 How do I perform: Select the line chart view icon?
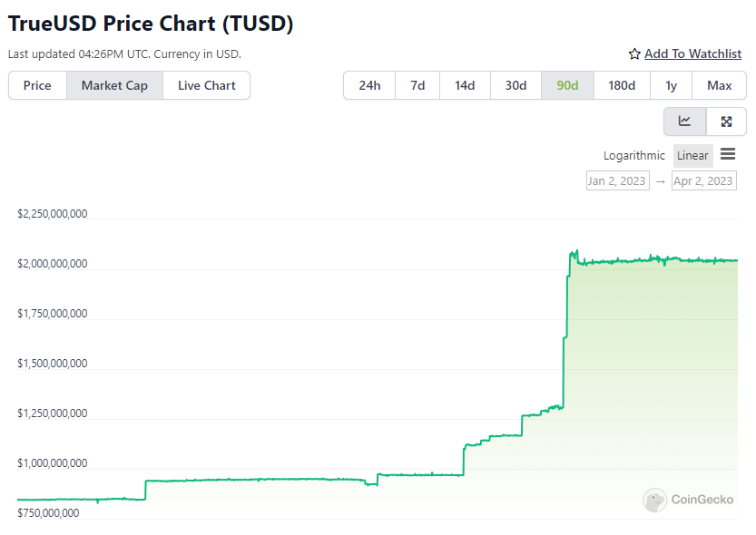click(684, 122)
